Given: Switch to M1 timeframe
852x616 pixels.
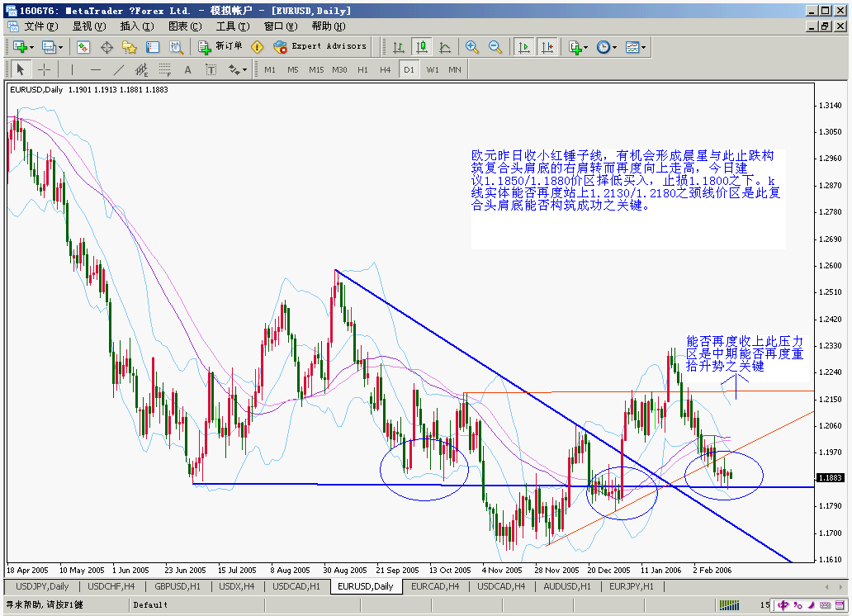Looking at the screenshot, I should click(x=269, y=69).
